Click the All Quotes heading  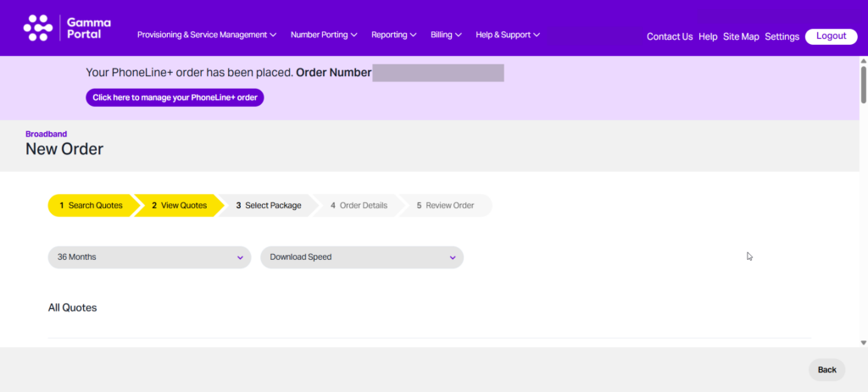(x=73, y=307)
